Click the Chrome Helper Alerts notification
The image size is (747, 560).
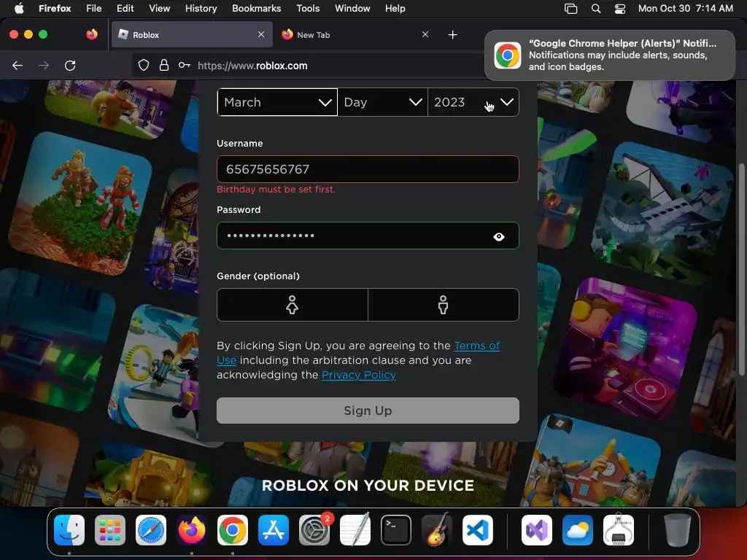pyautogui.click(x=610, y=55)
